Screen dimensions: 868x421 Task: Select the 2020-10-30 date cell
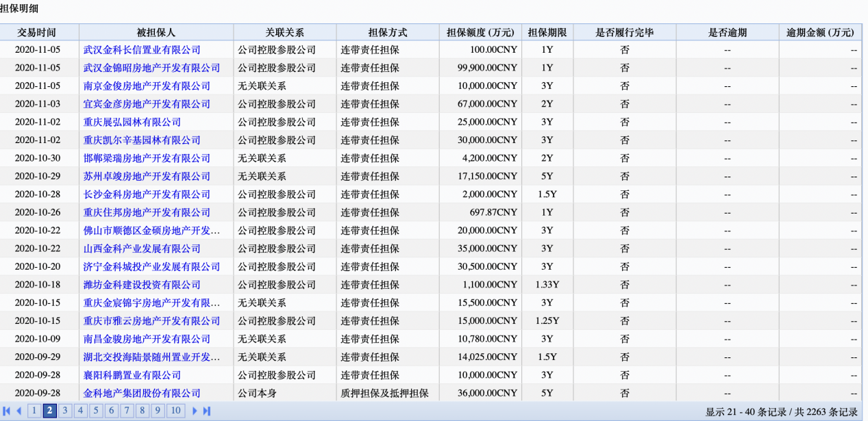coord(38,158)
